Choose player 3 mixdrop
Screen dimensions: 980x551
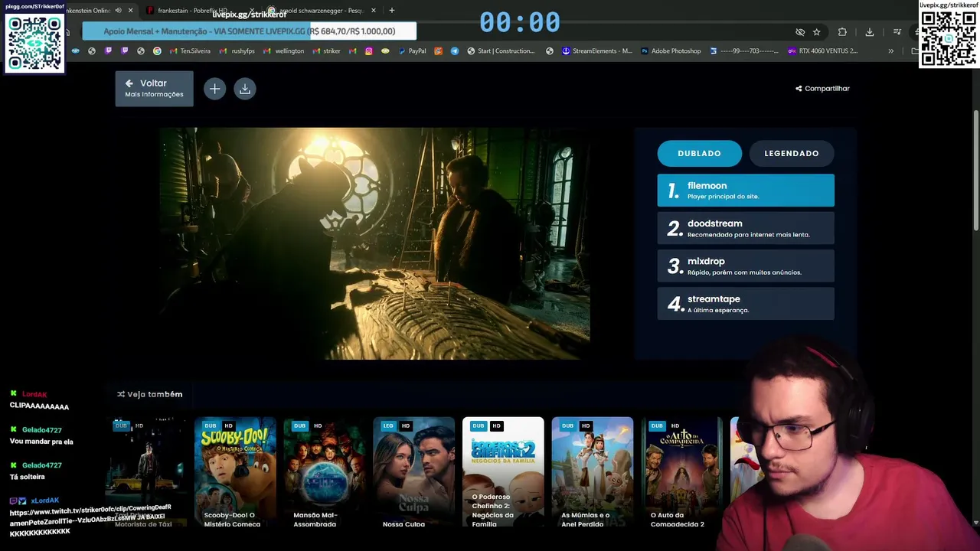[746, 266]
